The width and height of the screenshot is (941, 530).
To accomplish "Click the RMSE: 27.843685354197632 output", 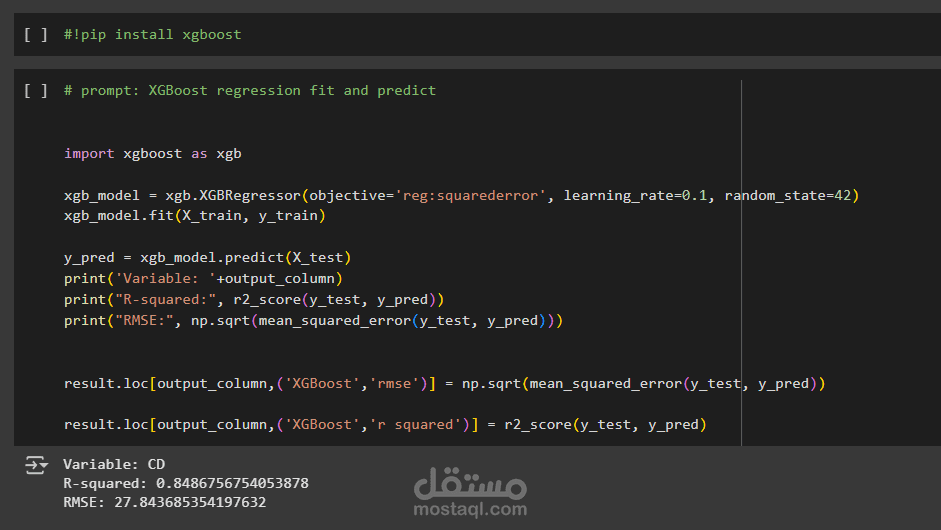I will tap(164, 502).
